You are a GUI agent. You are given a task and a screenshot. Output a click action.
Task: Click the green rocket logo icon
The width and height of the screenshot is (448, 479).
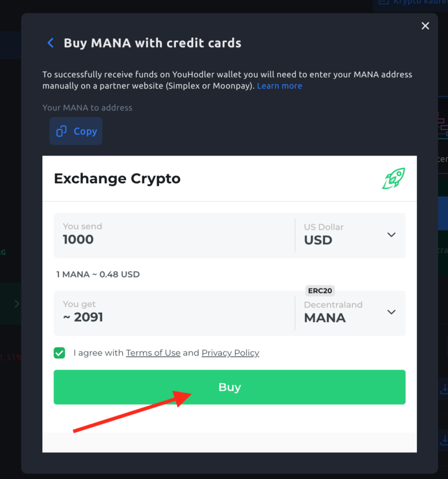click(x=393, y=179)
